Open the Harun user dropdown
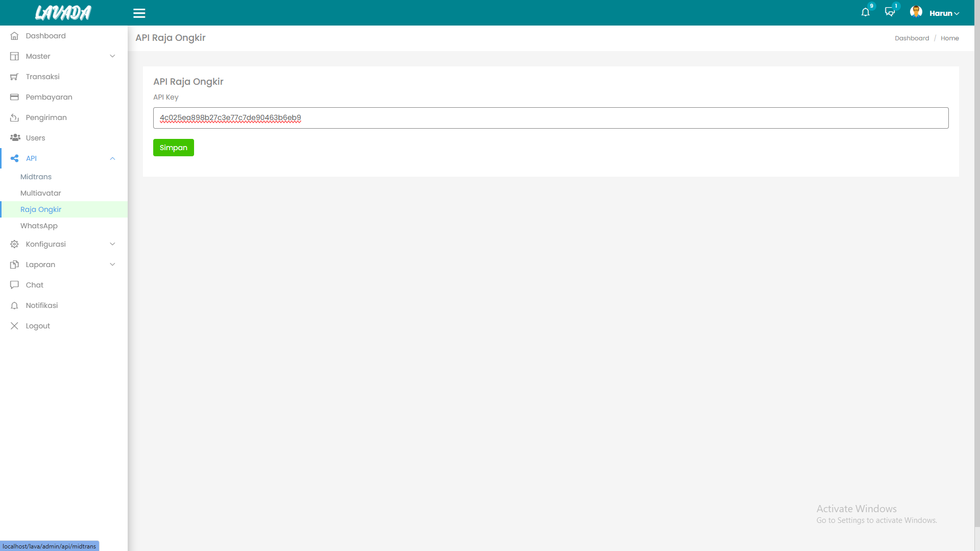 (944, 13)
